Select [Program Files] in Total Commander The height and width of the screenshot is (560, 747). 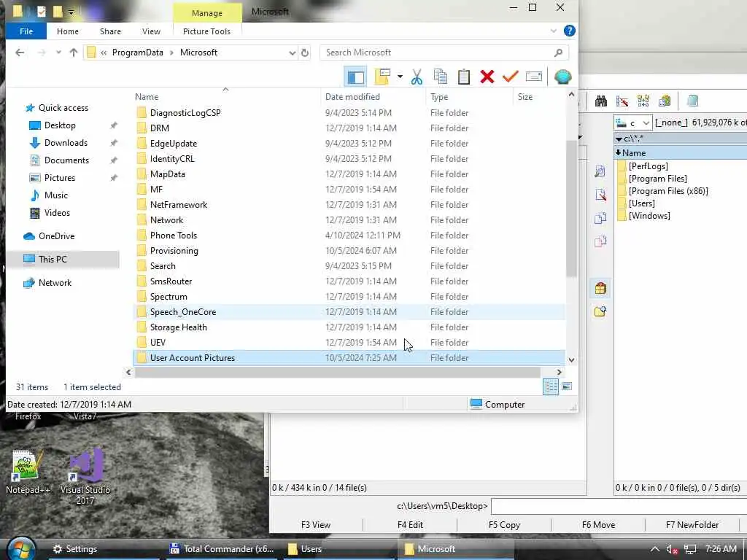point(657,179)
